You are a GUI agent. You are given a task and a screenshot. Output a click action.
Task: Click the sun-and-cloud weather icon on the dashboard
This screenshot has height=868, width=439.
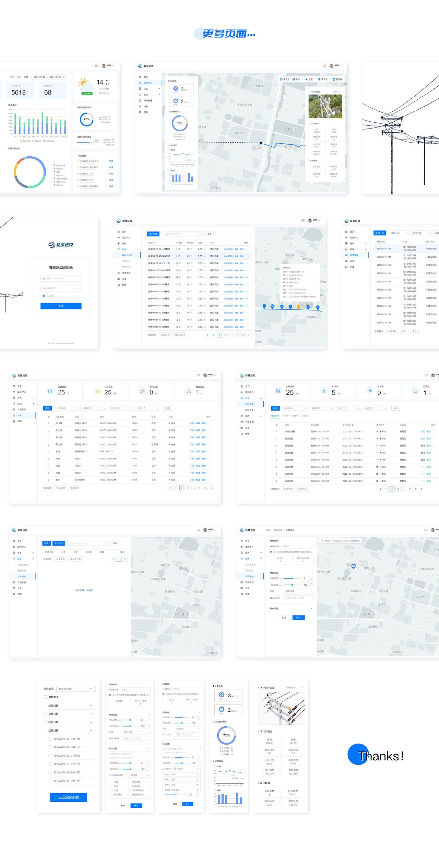pos(85,84)
